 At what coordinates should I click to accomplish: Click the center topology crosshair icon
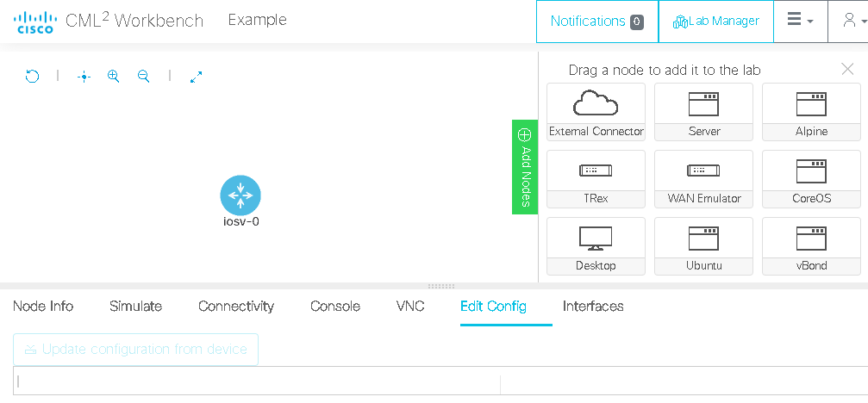click(84, 77)
